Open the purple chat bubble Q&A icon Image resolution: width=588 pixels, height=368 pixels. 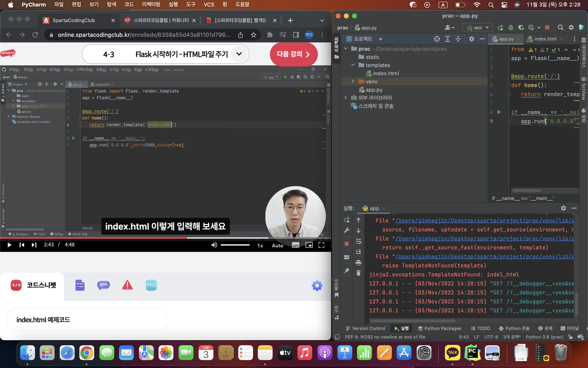[104, 285]
